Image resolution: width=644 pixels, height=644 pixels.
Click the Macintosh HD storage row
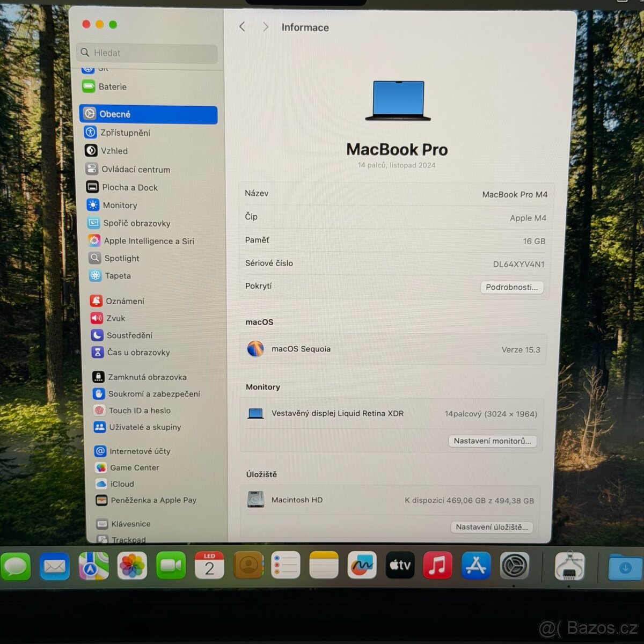point(391,500)
